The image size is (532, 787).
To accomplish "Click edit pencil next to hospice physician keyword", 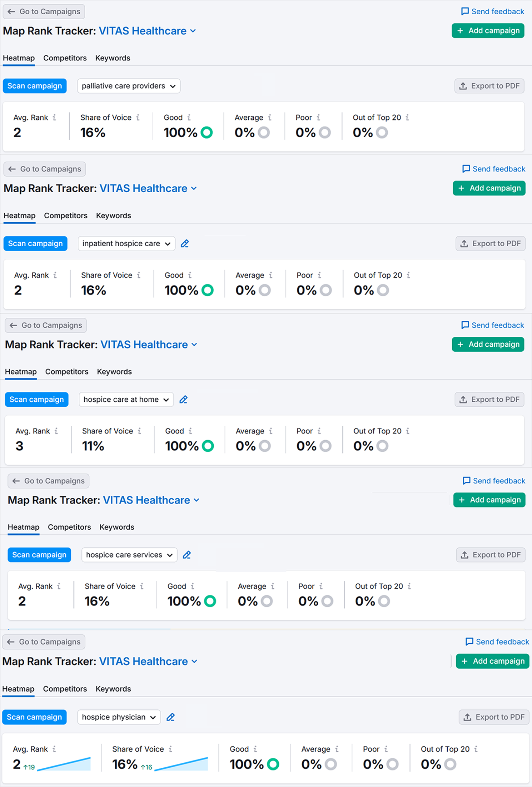I will click(x=171, y=717).
